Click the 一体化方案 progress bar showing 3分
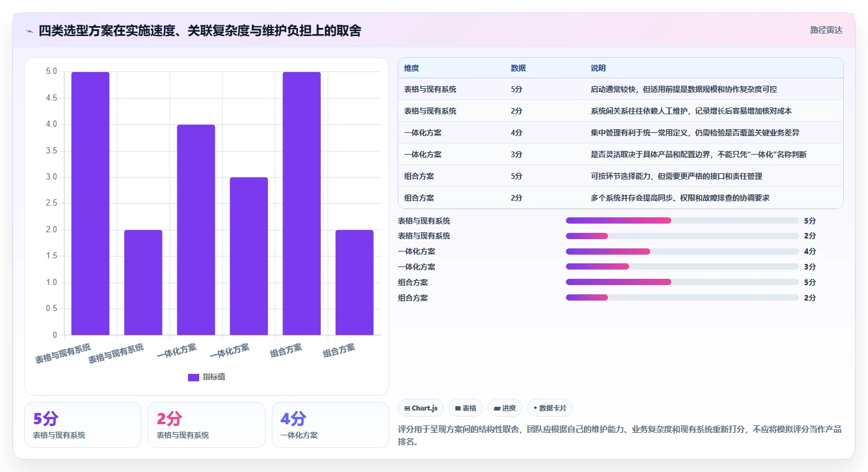The image size is (868, 472). [682, 267]
